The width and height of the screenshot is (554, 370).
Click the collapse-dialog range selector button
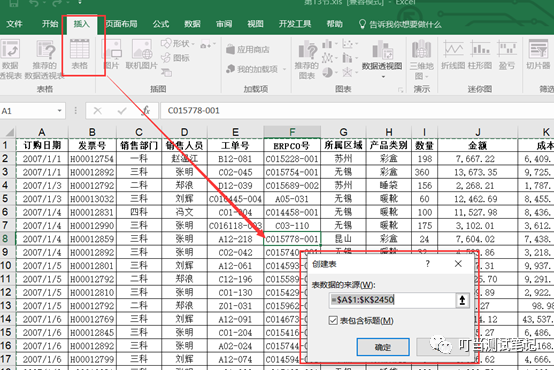tap(462, 300)
